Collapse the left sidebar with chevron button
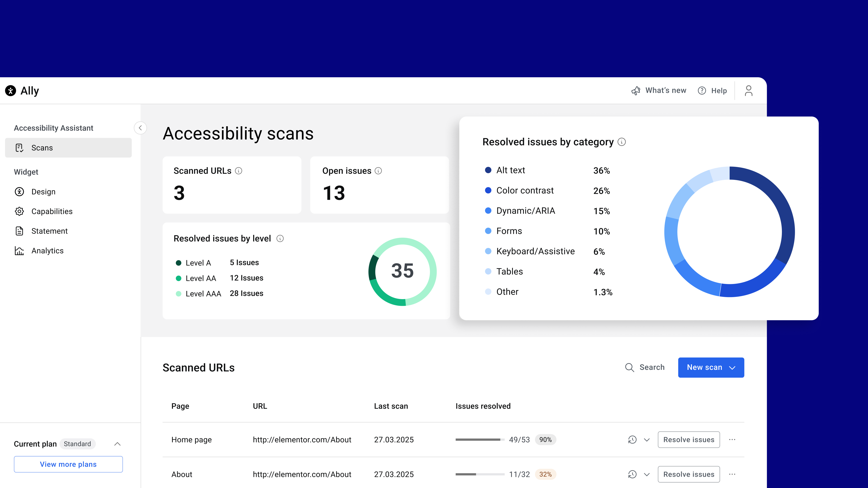The height and width of the screenshot is (488, 868). coord(140,128)
